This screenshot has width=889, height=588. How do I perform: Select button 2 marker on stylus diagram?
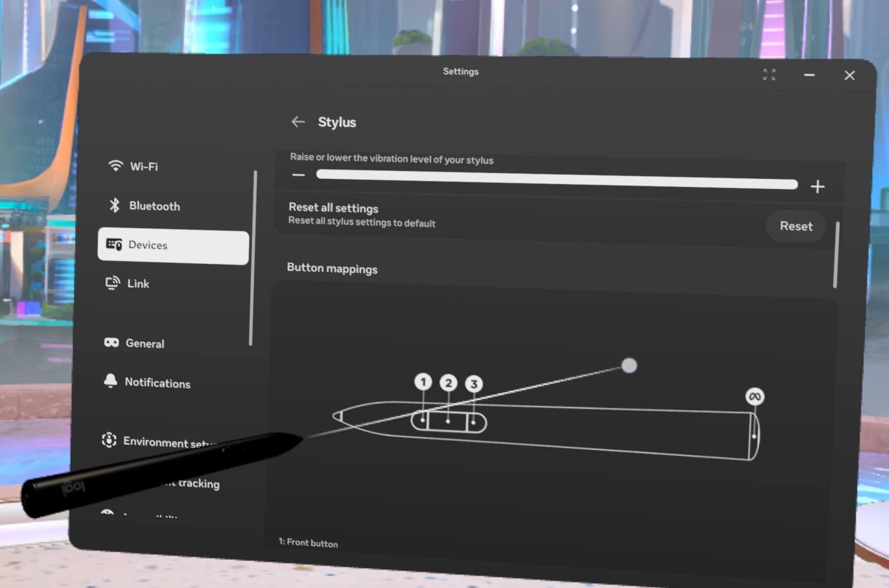pos(448,383)
